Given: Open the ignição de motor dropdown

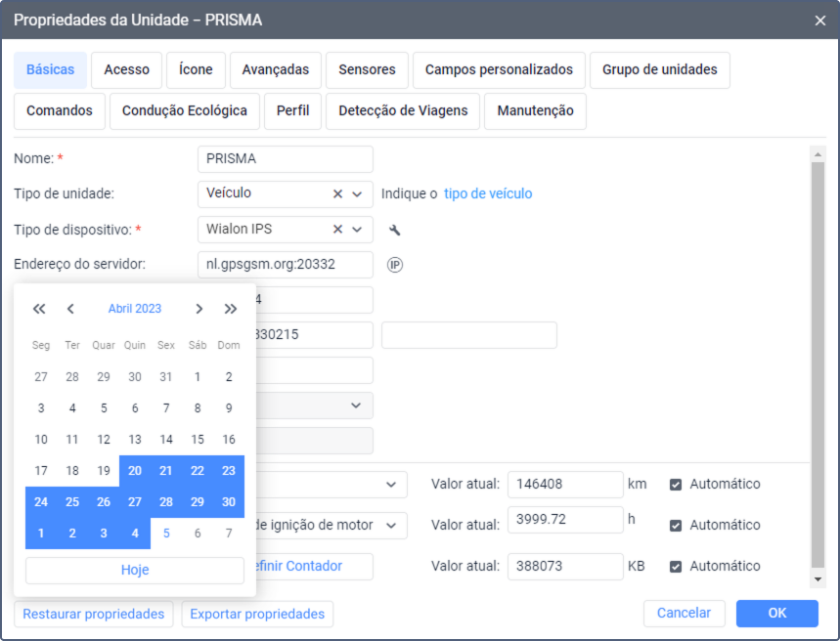Looking at the screenshot, I should [391, 525].
